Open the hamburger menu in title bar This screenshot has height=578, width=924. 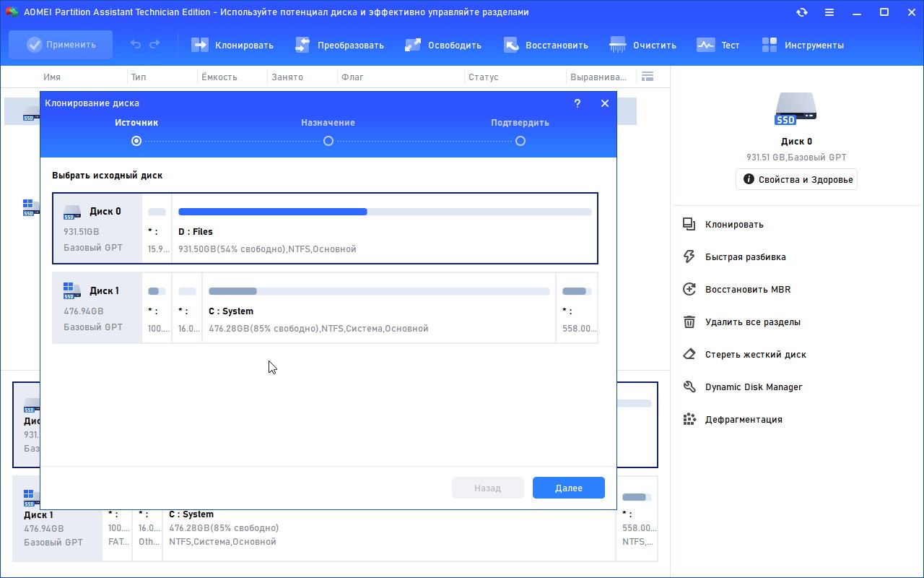click(829, 12)
